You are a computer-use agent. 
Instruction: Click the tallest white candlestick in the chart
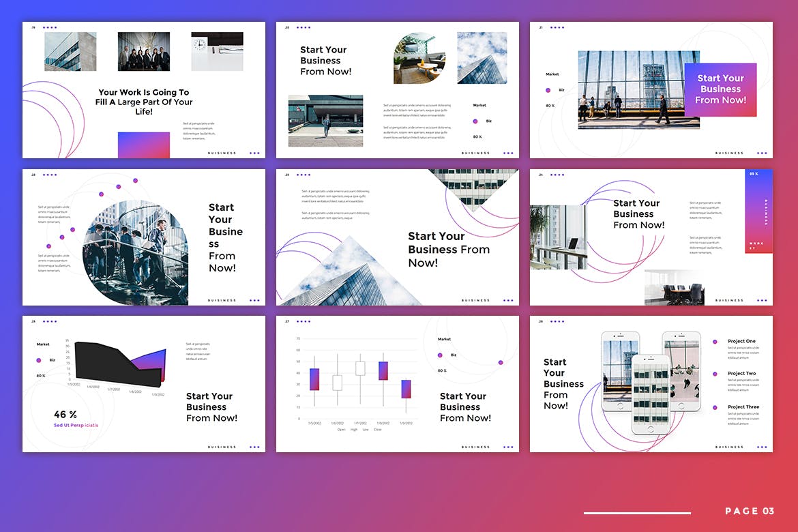click(x=360, y=368)
